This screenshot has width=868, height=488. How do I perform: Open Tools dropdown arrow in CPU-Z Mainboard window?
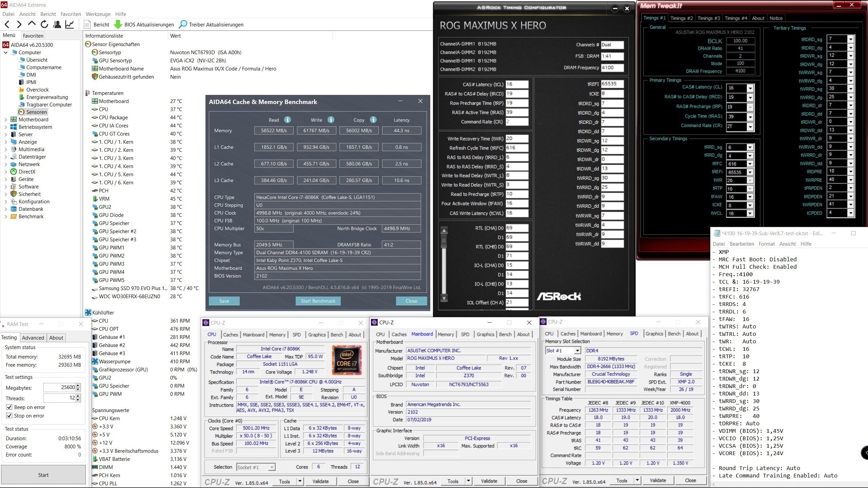coord(468,481)
